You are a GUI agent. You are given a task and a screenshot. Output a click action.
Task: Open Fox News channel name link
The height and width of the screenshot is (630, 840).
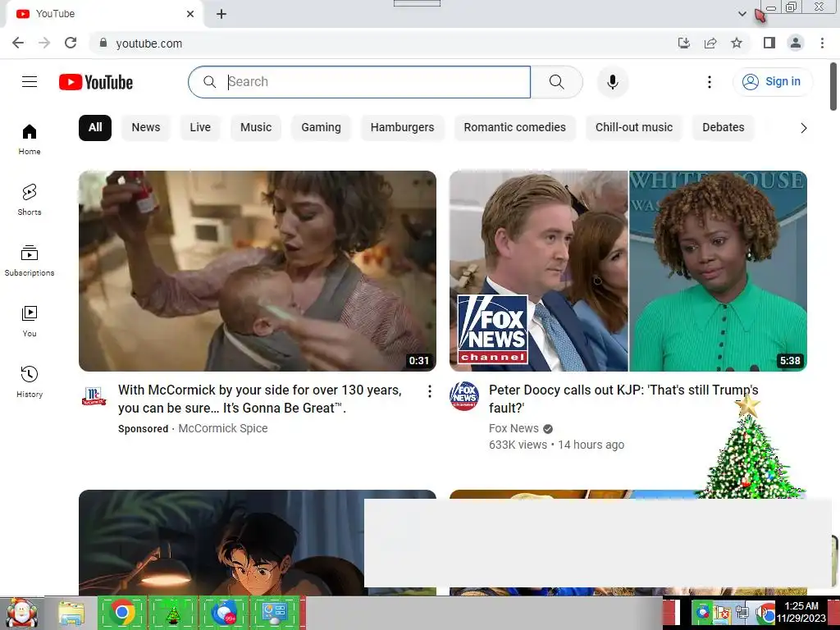514,428
